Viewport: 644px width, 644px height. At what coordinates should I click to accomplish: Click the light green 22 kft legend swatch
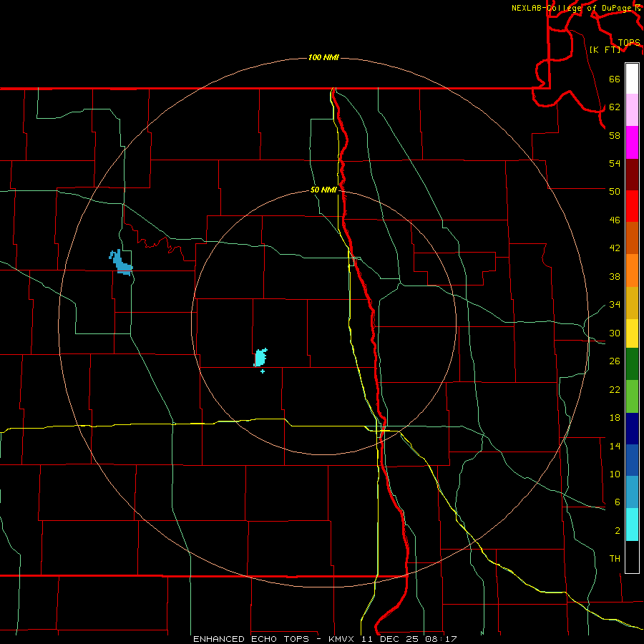[x=632, y=396]
